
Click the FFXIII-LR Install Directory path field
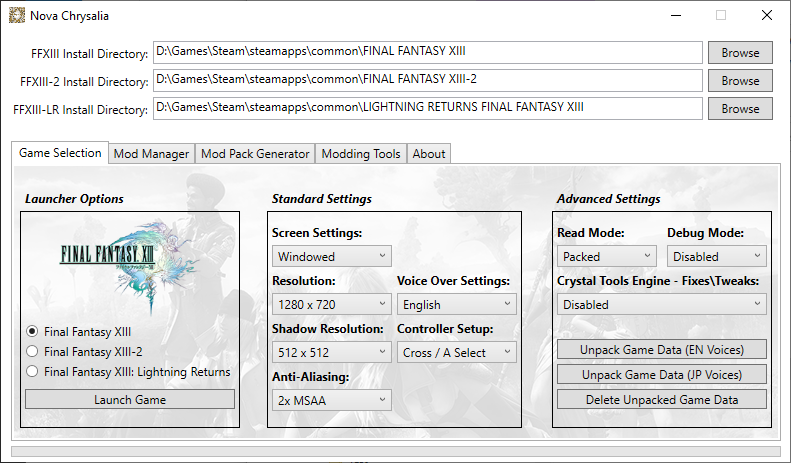pos(428,108)
